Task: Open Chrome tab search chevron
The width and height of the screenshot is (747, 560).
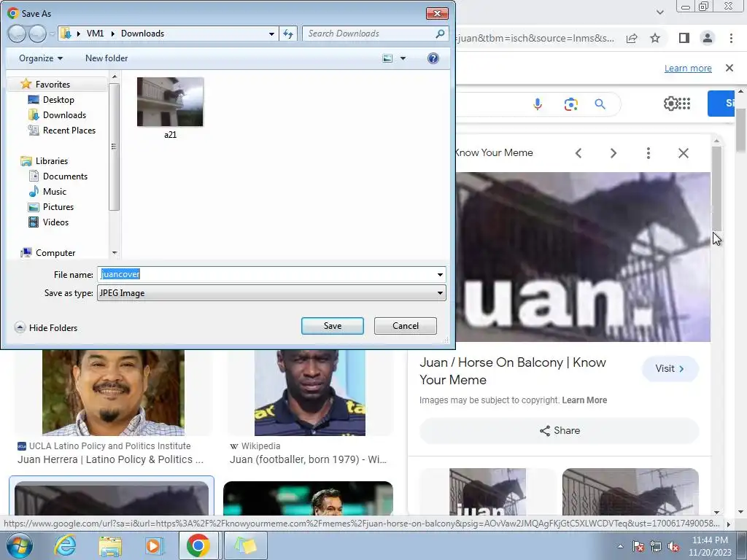Action: tap(659, 12)
